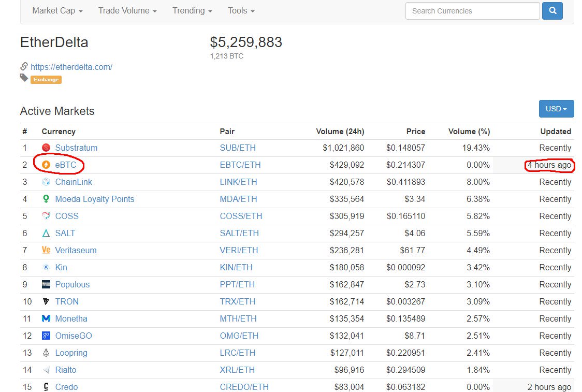582x392 pixels.
Task: Open the MTH/ETH pair link
Action: tap(238, 318)
